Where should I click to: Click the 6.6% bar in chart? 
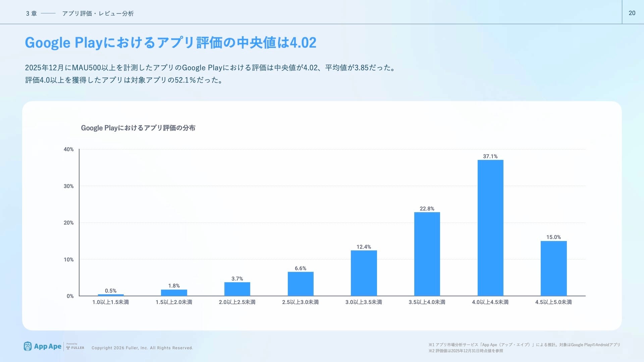[301, 284]
